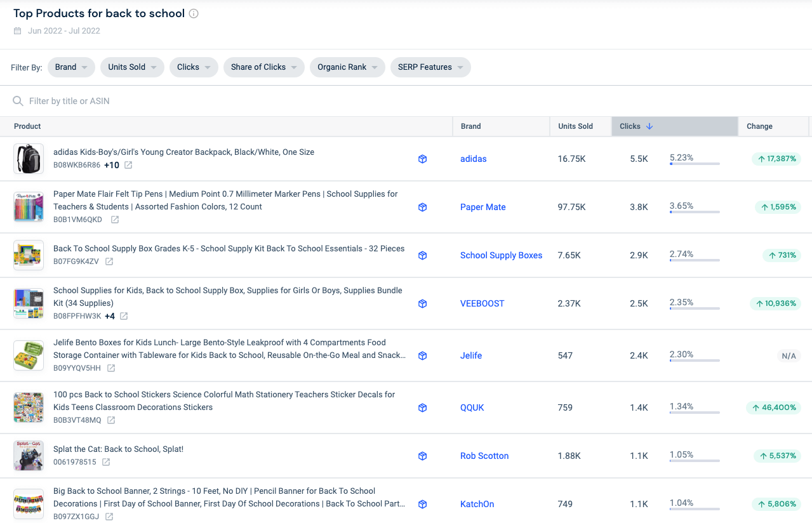Click the 5.23% share of clicks bar
Viewport: 812px width, 523px height.
pyautogui.click(x=695, y=164)
